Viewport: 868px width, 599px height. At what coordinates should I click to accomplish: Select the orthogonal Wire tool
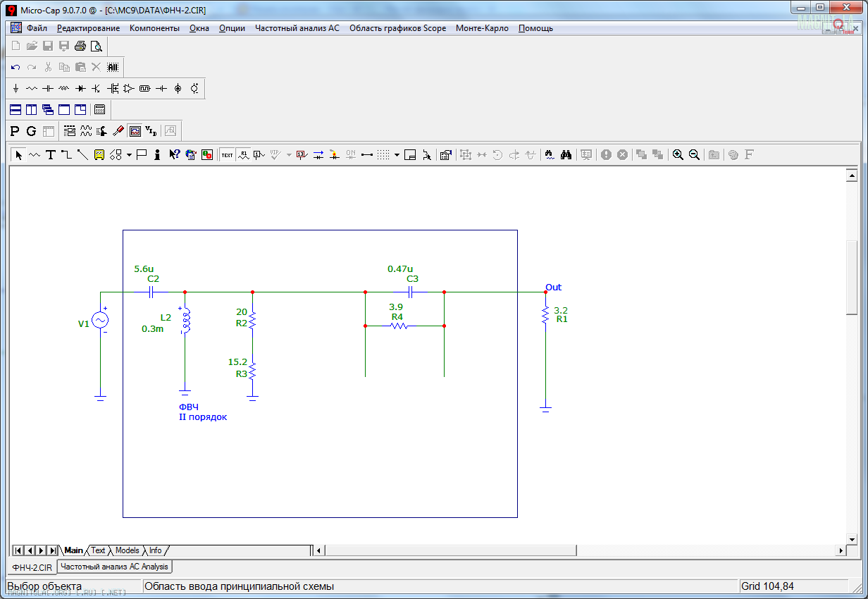66,155
